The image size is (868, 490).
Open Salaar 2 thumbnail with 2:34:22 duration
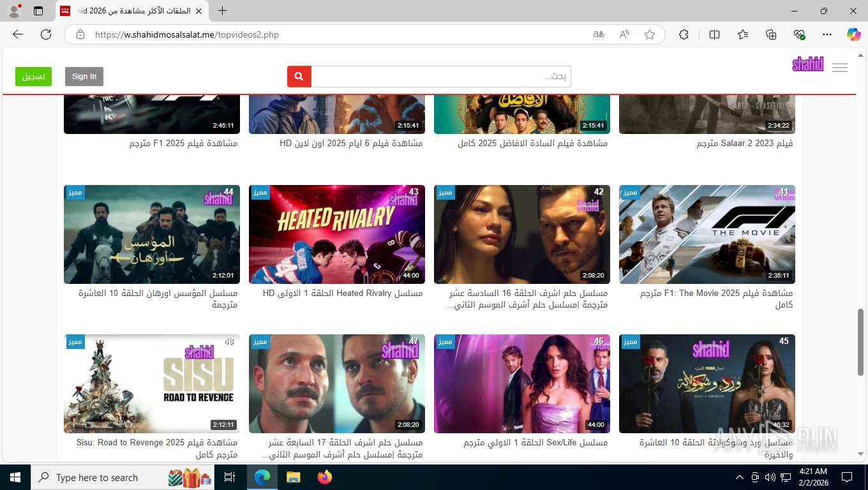tap(707, 115)
